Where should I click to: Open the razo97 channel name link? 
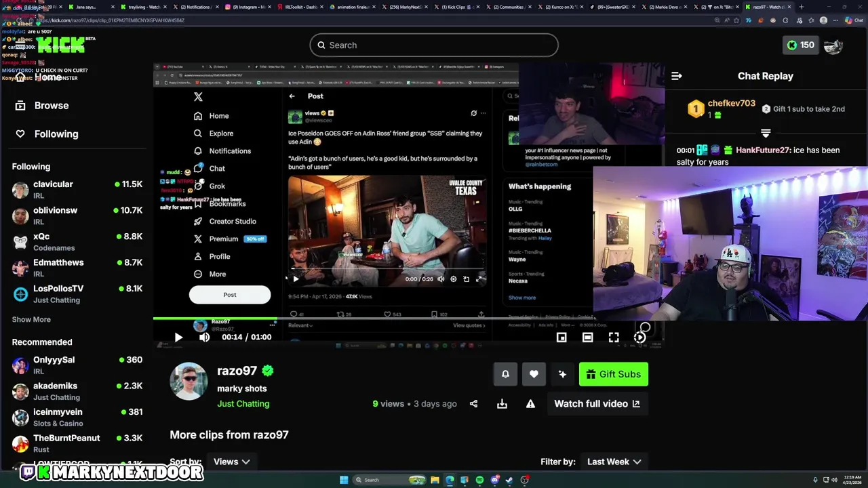pos(237,371)
